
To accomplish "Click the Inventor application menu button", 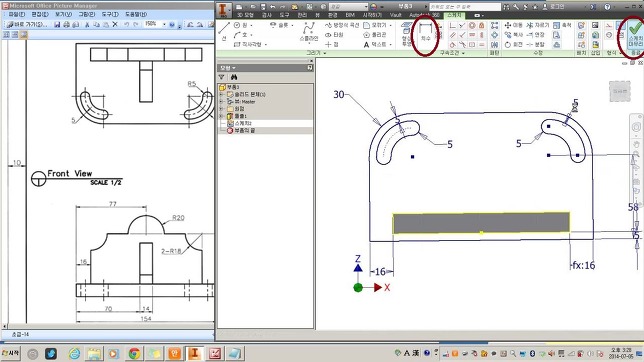I will click(x=223, y=9).
